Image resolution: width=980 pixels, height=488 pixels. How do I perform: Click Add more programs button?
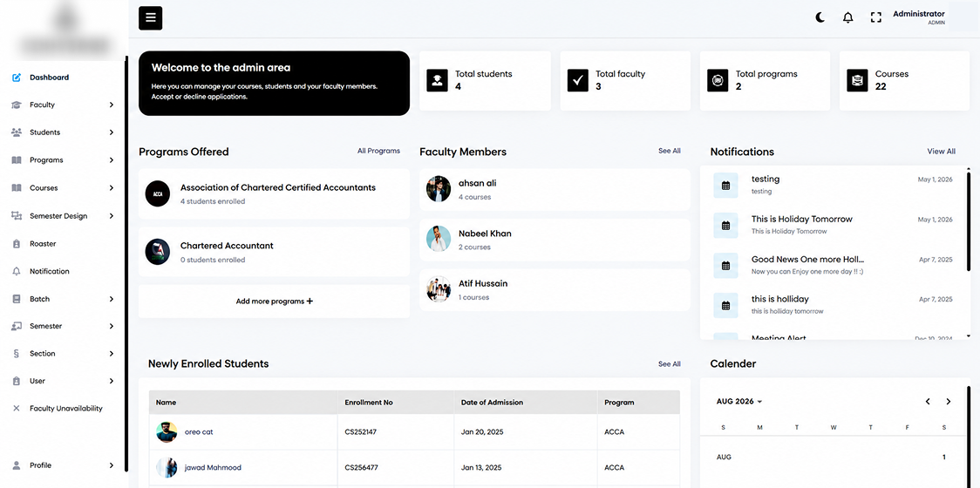[275, 302]
